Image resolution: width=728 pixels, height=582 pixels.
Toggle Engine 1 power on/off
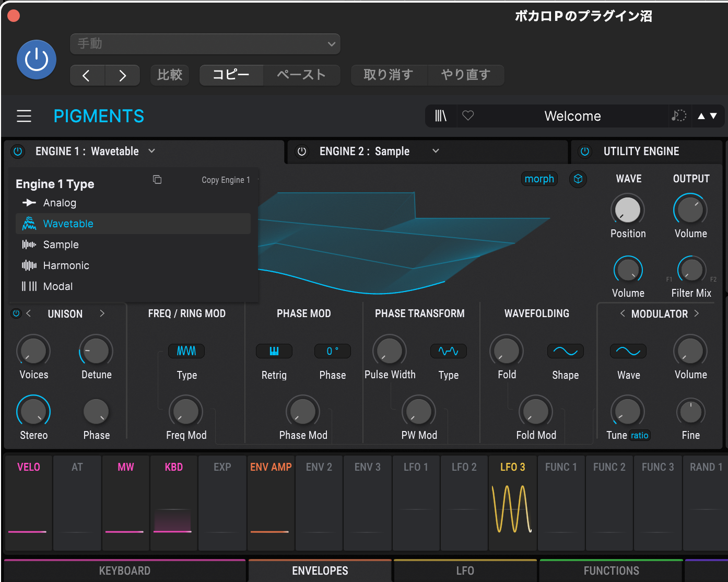tap(18, 152)
